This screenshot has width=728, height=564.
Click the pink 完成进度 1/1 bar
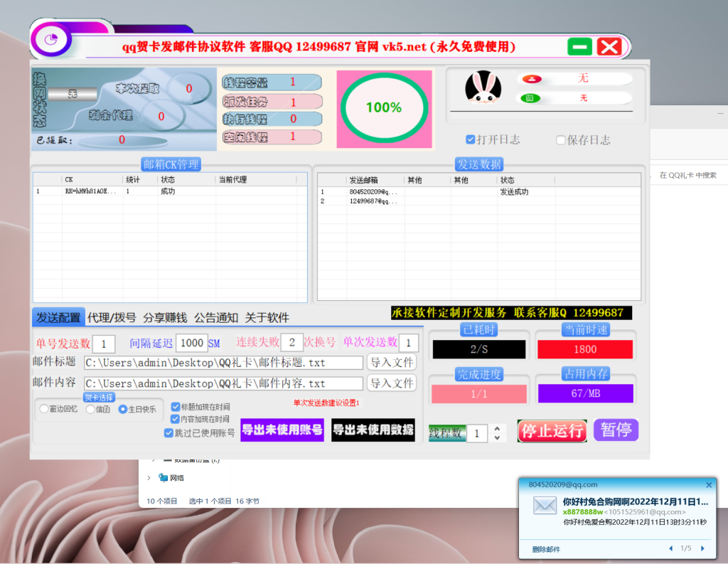(478, 394)
